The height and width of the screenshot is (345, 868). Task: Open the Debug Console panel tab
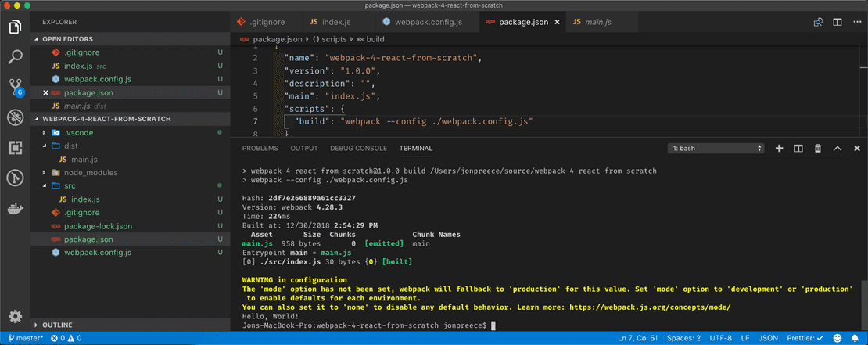tap(358, 149)
